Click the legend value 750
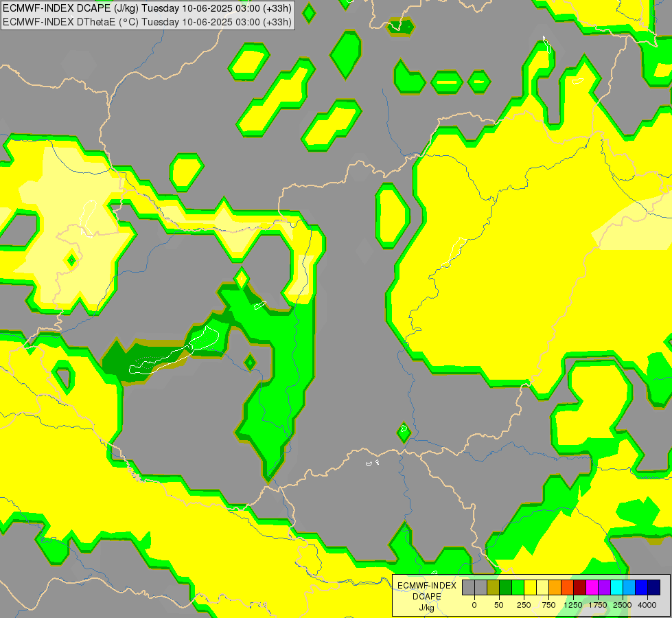 548,605
